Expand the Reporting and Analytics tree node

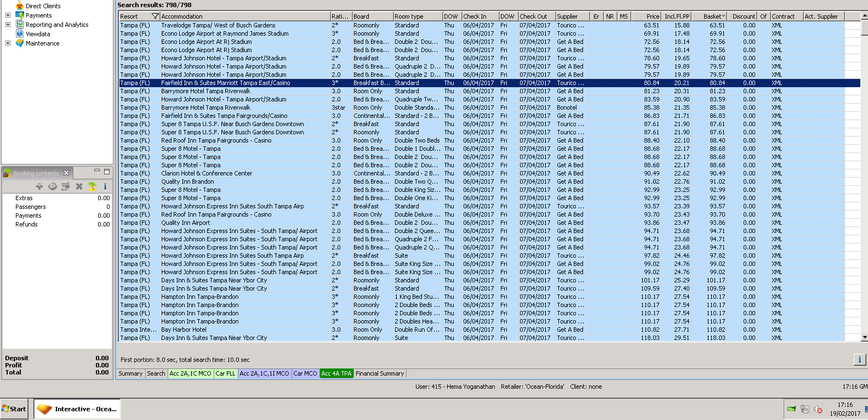[8, 25]
